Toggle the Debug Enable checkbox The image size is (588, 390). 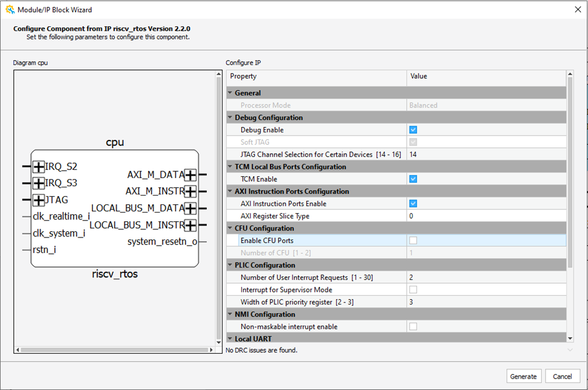[413, 130]
